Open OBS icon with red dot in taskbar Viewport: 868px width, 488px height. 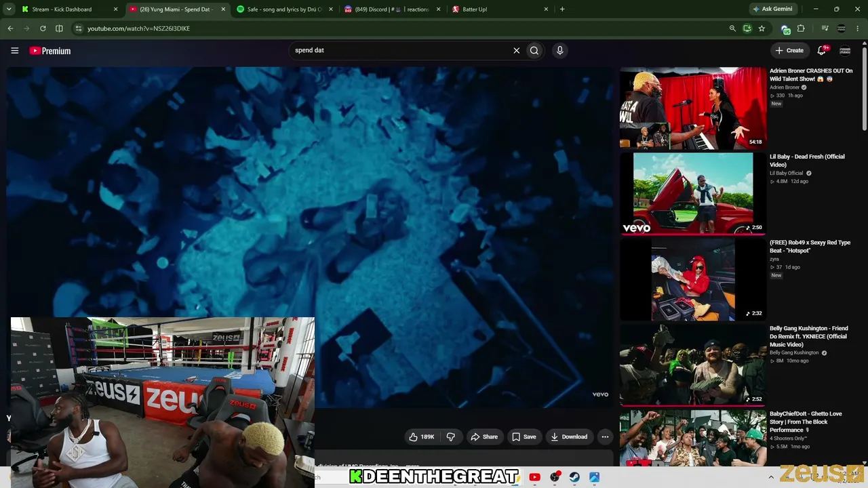click(555, 477)
